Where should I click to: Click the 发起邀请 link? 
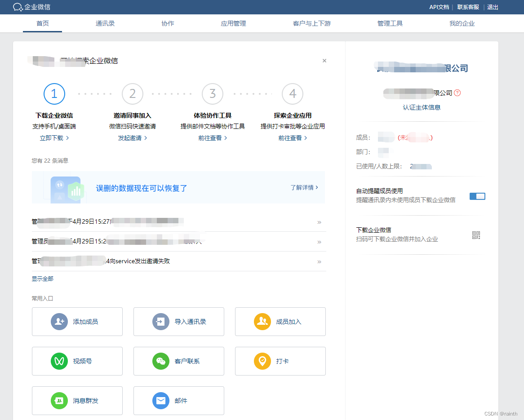click(x=132, y=138)
